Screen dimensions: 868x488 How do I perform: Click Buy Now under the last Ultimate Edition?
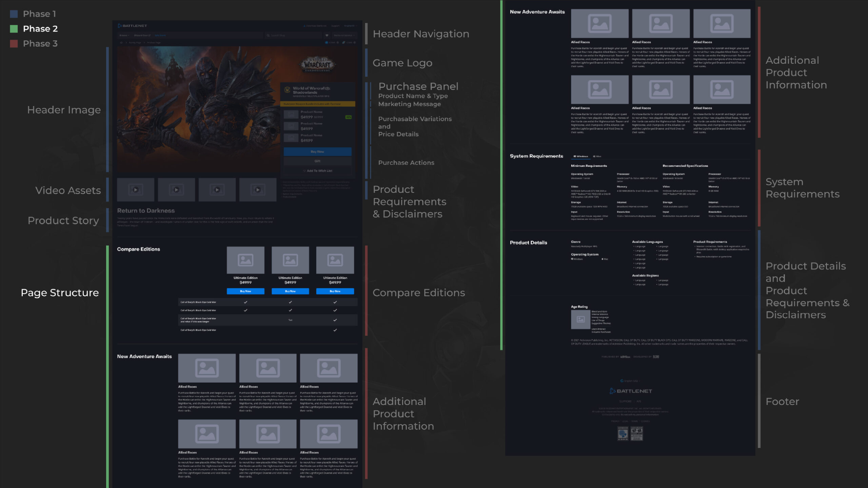(335, 291)
